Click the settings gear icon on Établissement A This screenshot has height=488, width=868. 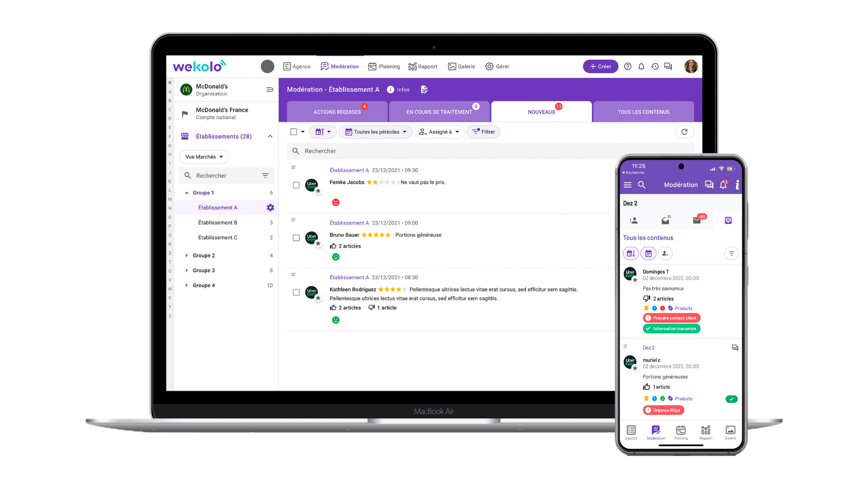(x=269, y=207)
